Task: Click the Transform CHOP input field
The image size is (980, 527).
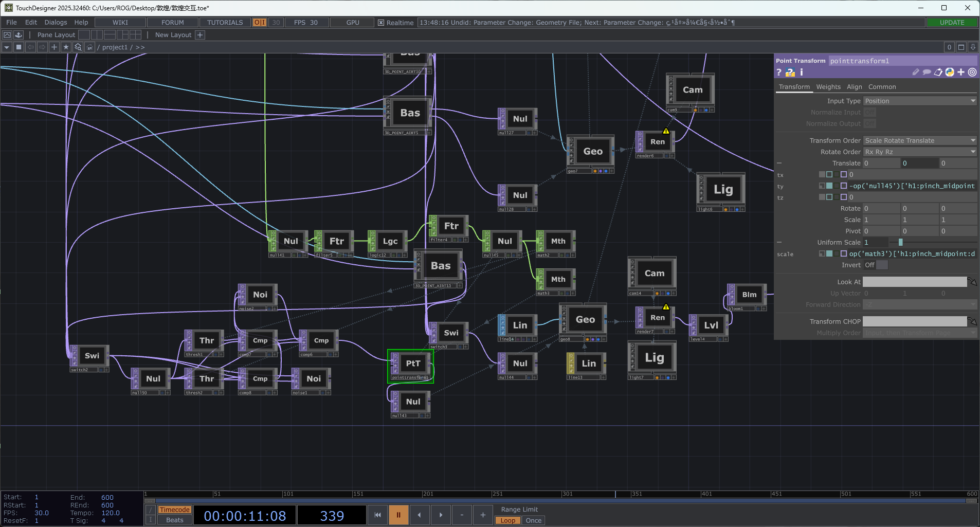Action: pos(915,322)
